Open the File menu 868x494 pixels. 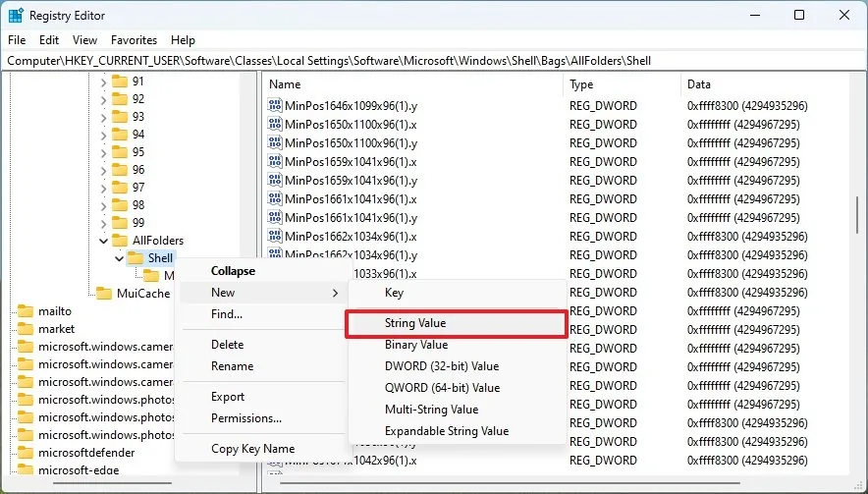point(17,40)
